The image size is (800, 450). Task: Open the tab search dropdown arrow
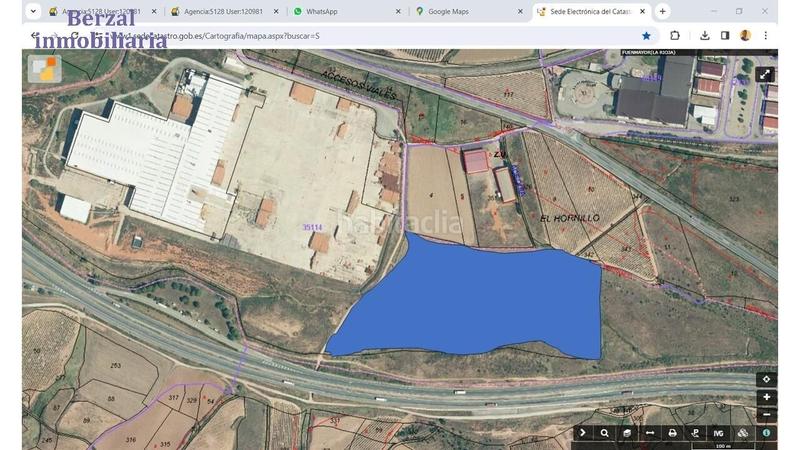coord(32,11)
